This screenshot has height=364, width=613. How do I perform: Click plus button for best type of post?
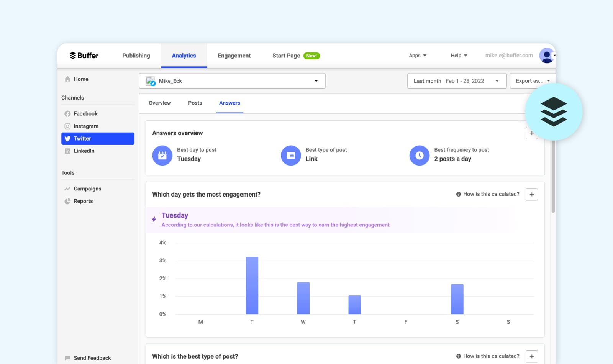[532, 356]
